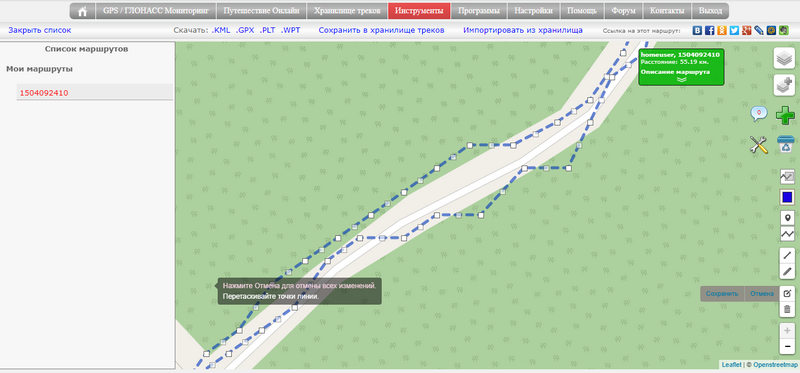Open the Инструменты menu tab
This screenshot has width=800, height=373.
click(x=419, y=11)
